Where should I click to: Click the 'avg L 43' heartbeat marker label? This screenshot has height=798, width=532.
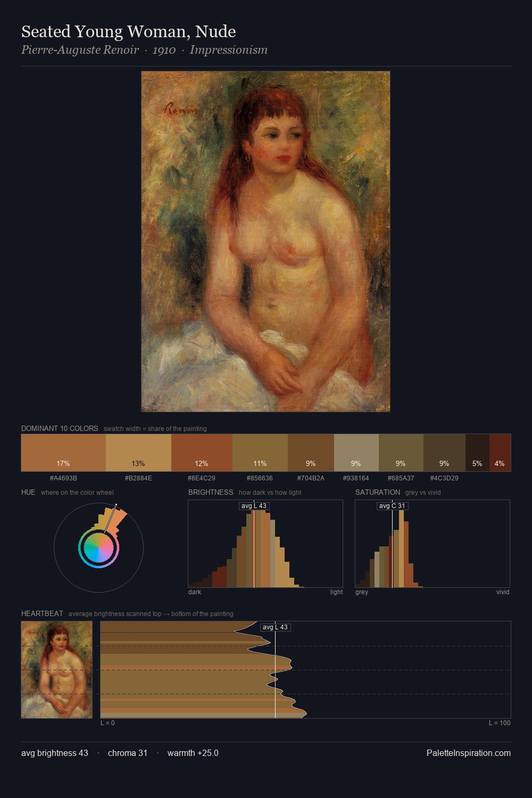(x=275, y=627)
